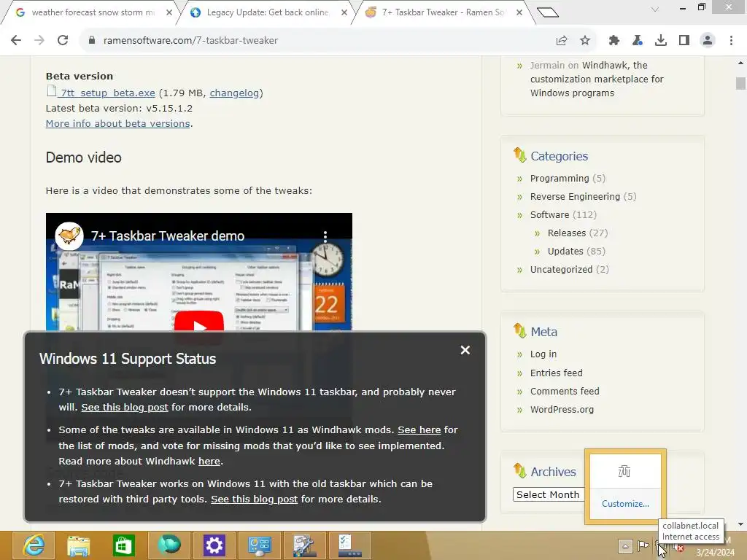The width and height of the screenshot is (747, 560).
Task: Share this page via share icon
Action: 562,41
